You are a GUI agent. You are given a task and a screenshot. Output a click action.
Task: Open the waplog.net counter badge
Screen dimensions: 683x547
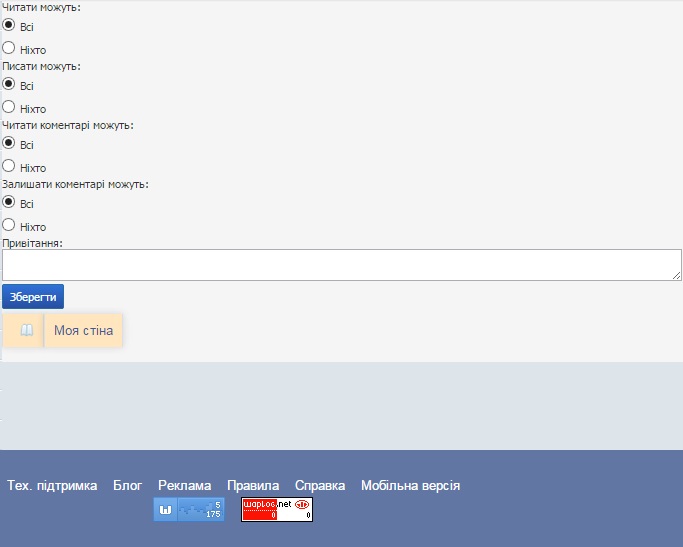click(277, 510)
